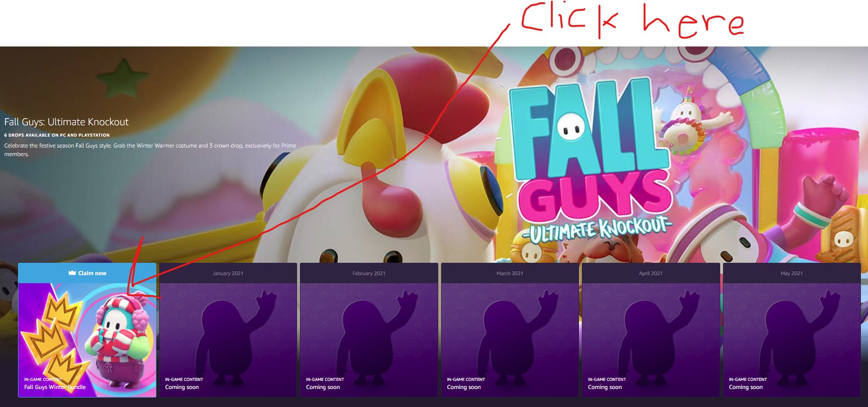Click IN-GAME CONTENT label in January 2021 card
This screenshot has height=407, width=868.
[x=184, y=379]
